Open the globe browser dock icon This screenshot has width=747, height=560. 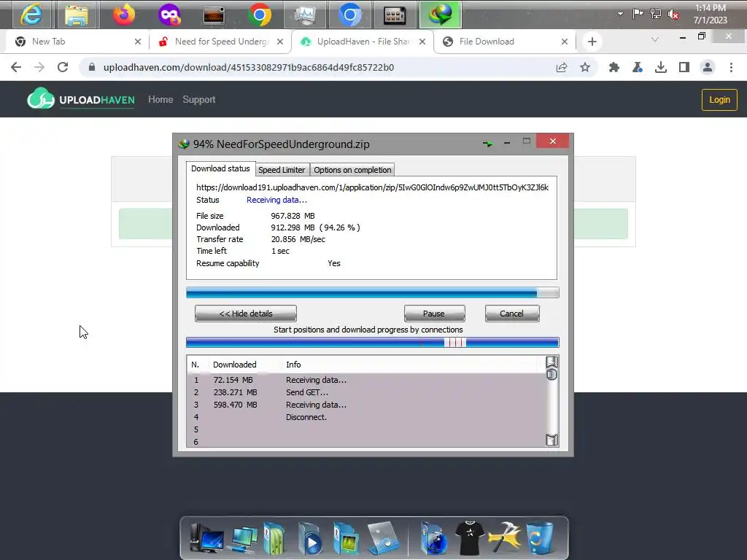pyautogui.click(x=433, y=539)
